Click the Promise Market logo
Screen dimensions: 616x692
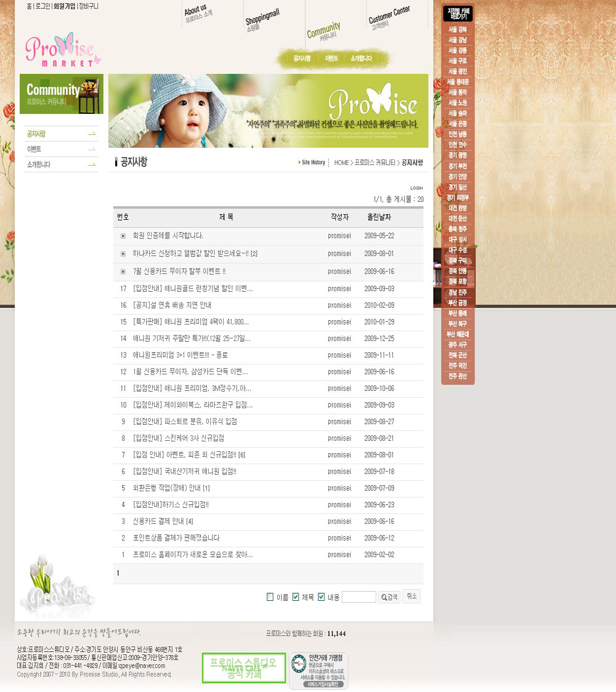tap(62, 49)
